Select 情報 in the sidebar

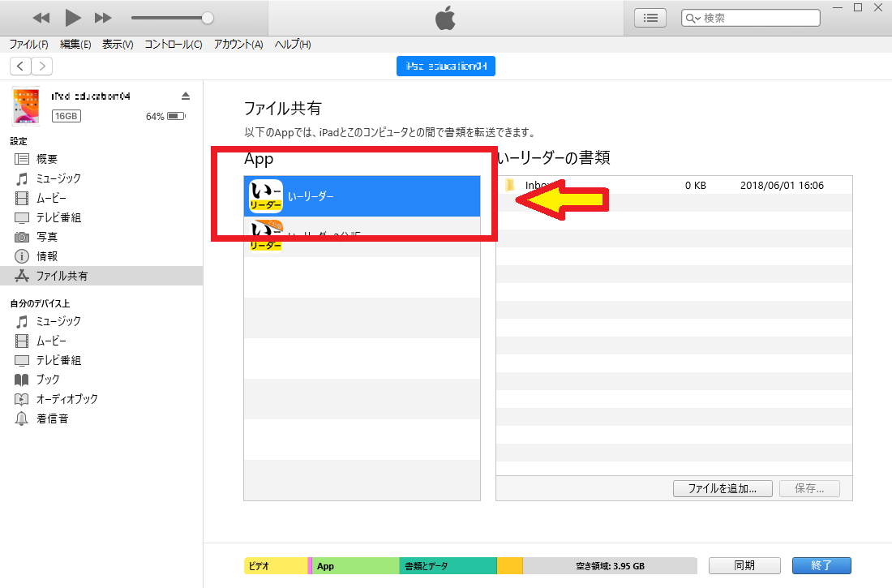tap(101, 256)
